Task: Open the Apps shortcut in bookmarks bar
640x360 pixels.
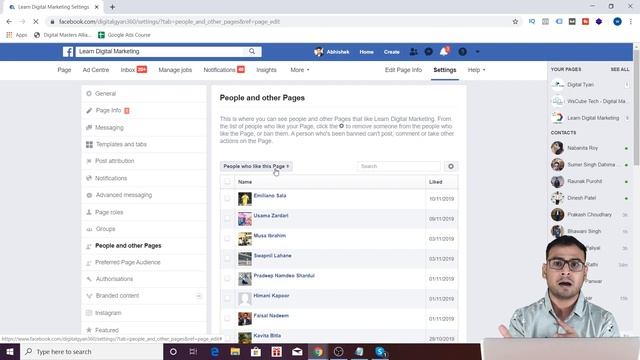Action: click(x=17, y=35)
